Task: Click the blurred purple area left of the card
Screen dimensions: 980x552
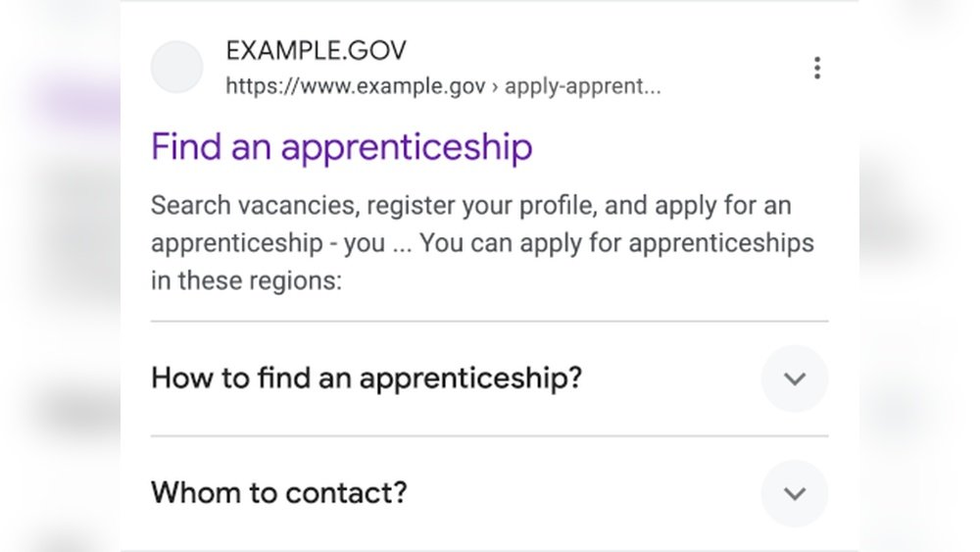Action: tap(69, 98)
